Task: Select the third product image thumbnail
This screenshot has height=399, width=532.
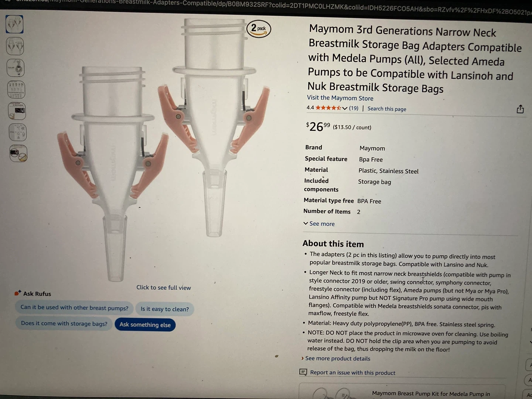Action: 16,68
